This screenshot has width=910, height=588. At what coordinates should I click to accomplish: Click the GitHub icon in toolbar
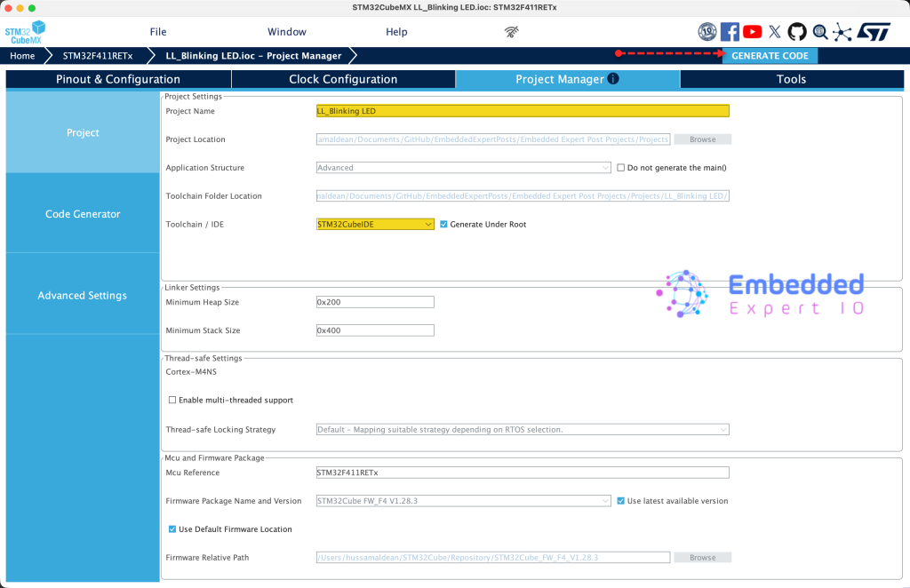[x=797, y=32]
